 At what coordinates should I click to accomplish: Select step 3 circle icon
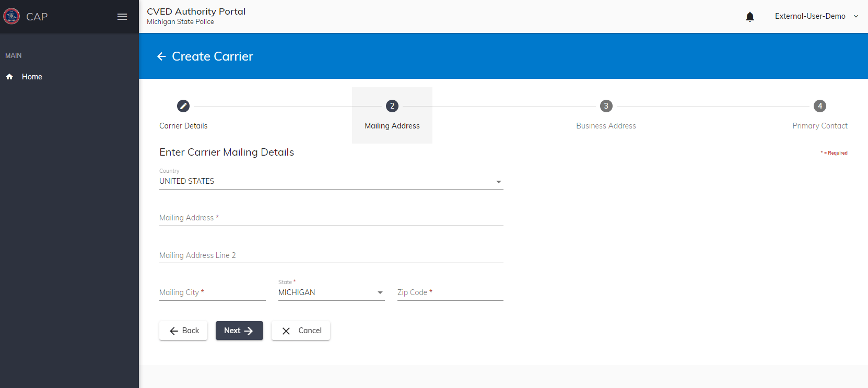point(606,106)
